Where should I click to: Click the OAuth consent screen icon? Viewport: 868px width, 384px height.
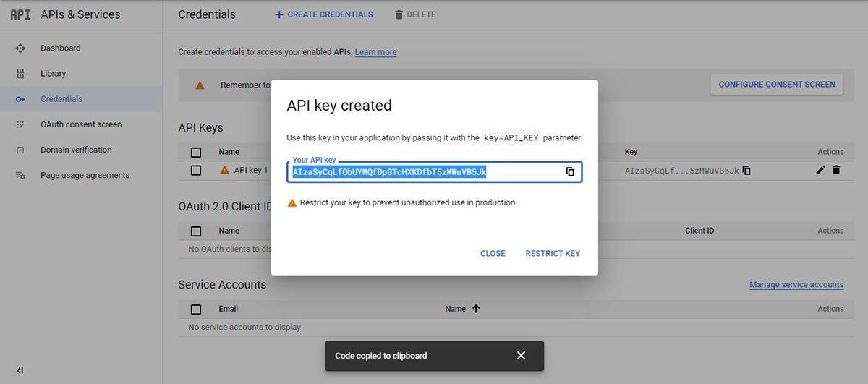click(20, 124)
